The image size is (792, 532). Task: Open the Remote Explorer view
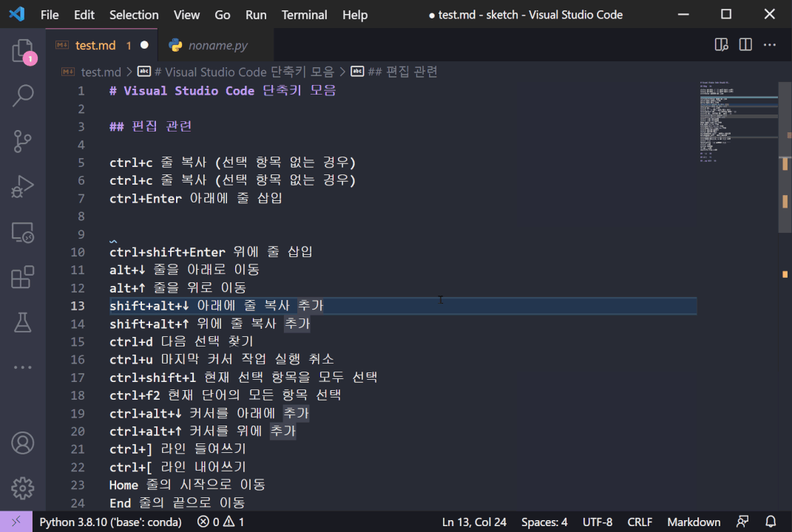pos(23,233)
